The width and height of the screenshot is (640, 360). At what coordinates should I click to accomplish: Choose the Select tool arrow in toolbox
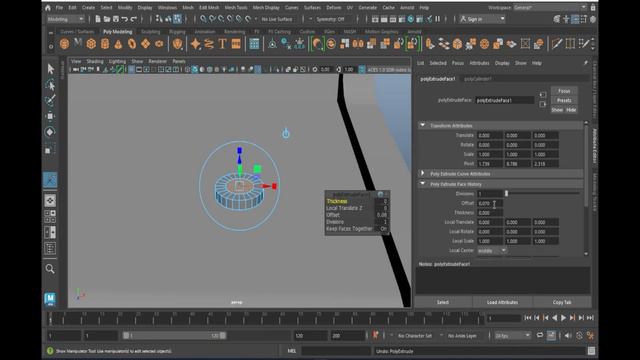tap(50, 69)
